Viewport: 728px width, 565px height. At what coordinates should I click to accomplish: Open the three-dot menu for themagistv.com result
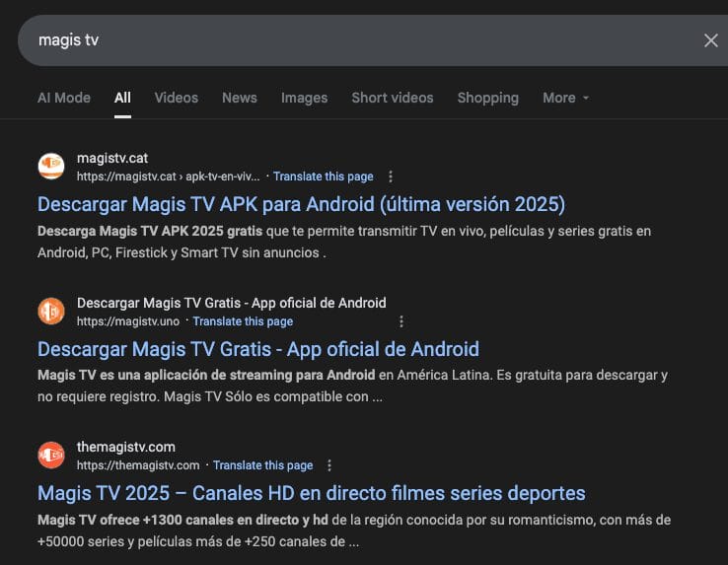329,465
